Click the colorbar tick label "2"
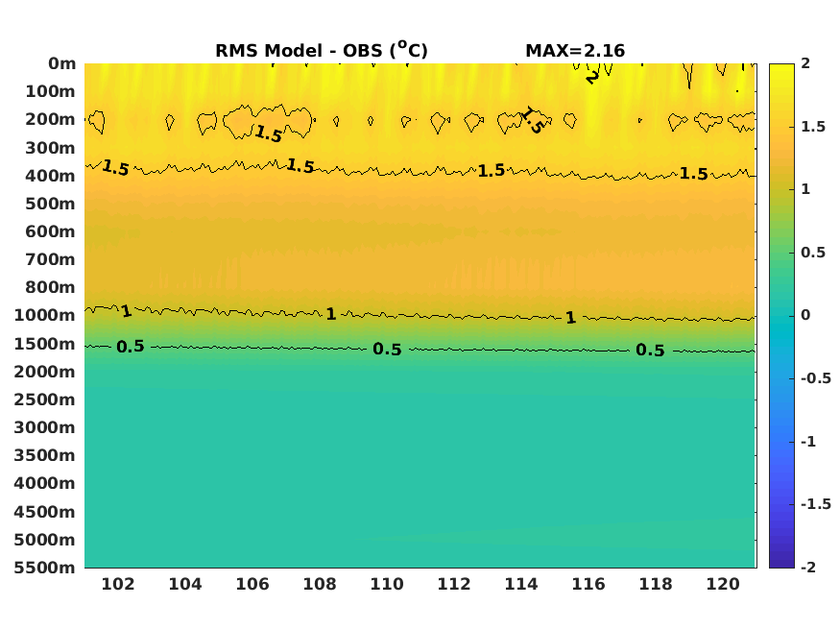 805,63
